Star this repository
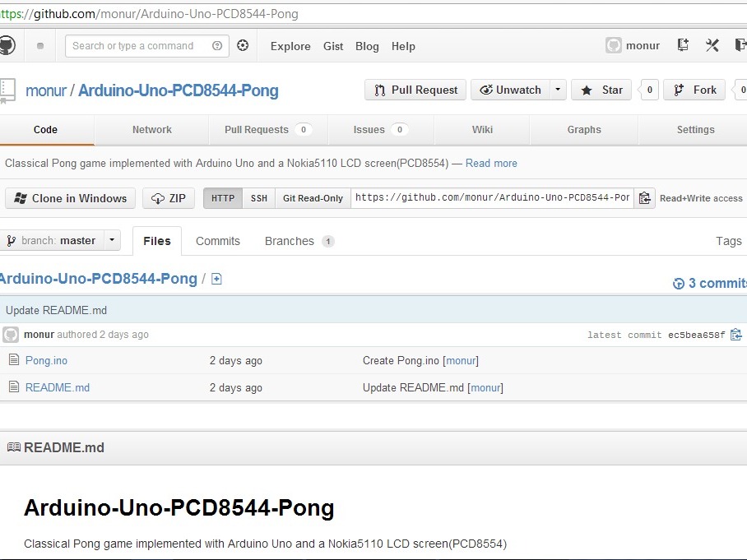The image size is (747, 560). pos(601,90)
